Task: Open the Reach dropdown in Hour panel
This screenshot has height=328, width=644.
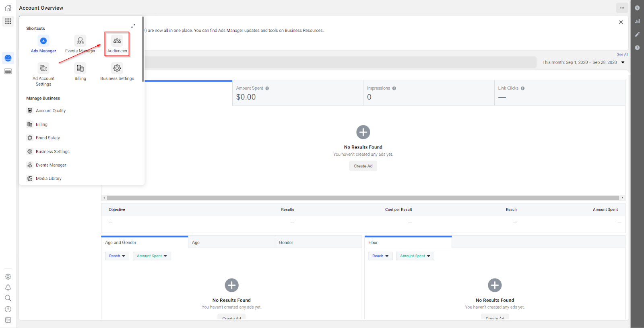Action: (380, 256)
